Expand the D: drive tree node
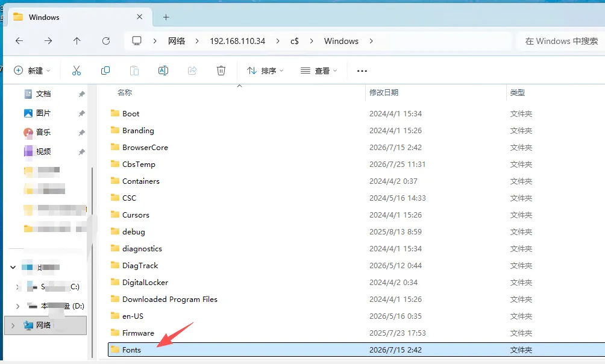This screenshot has height=364, width=605. tap(17, 306)
